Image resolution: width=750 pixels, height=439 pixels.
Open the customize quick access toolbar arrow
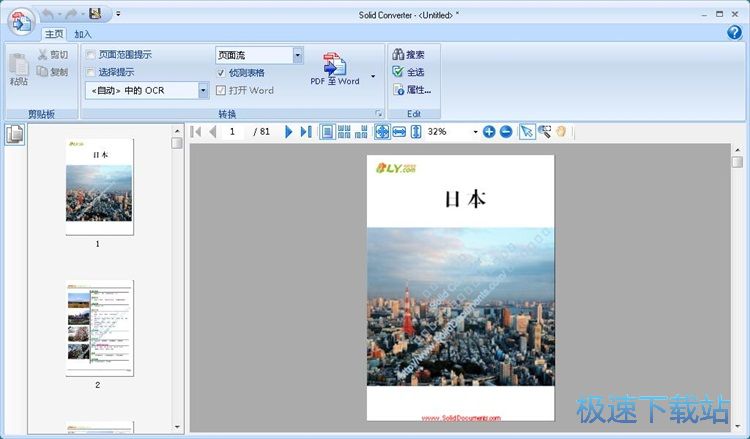click(x=118, y=14)
